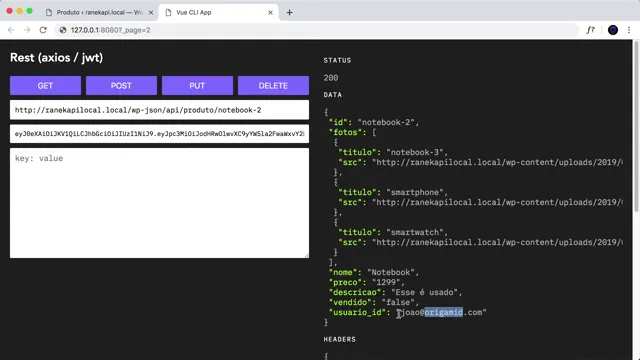Click the macOS green fullscreen button

pyautogui.click(x=29, y=11)
